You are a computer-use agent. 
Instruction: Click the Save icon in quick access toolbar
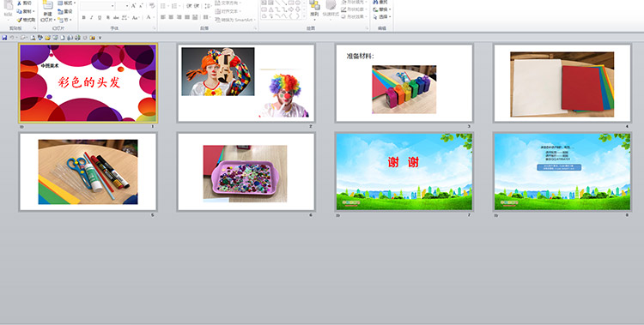(x=4, y=38)
